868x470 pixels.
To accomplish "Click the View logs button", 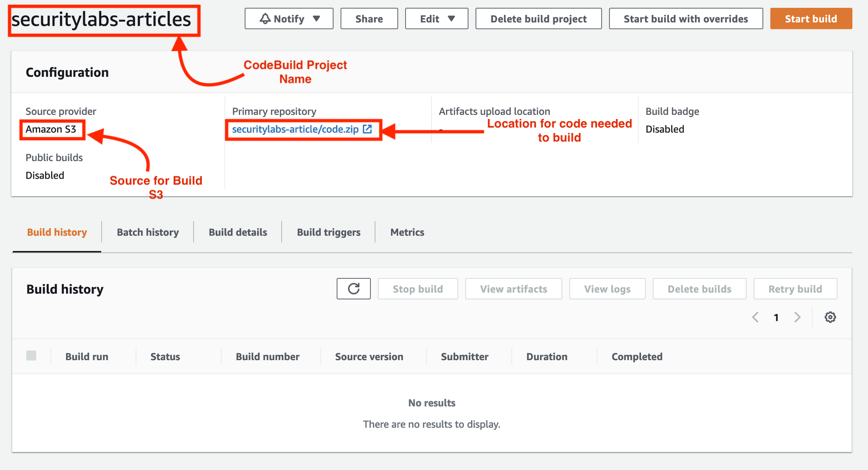I will 607,289.
